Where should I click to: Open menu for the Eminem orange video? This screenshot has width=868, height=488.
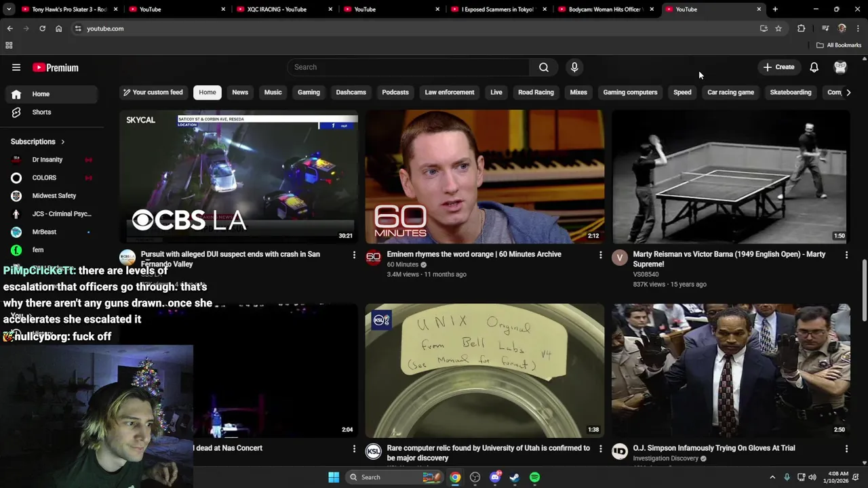point(600,255)
